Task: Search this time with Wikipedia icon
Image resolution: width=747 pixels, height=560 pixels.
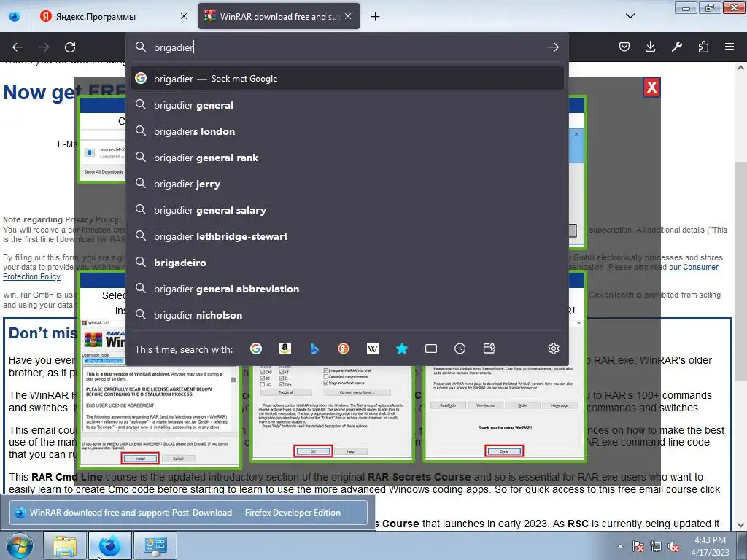Action: click(x=373, y=349)
